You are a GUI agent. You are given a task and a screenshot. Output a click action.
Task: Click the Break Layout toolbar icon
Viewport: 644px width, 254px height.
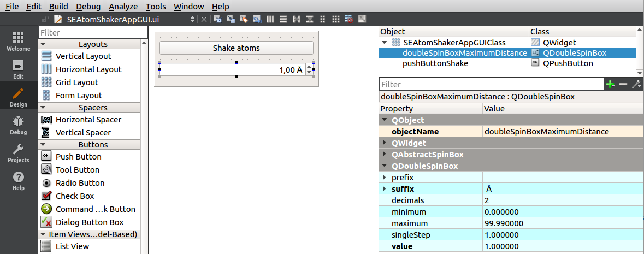[349, 19]
